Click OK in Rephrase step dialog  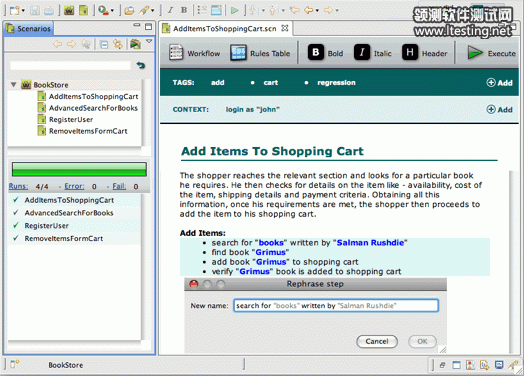point(422,341)
